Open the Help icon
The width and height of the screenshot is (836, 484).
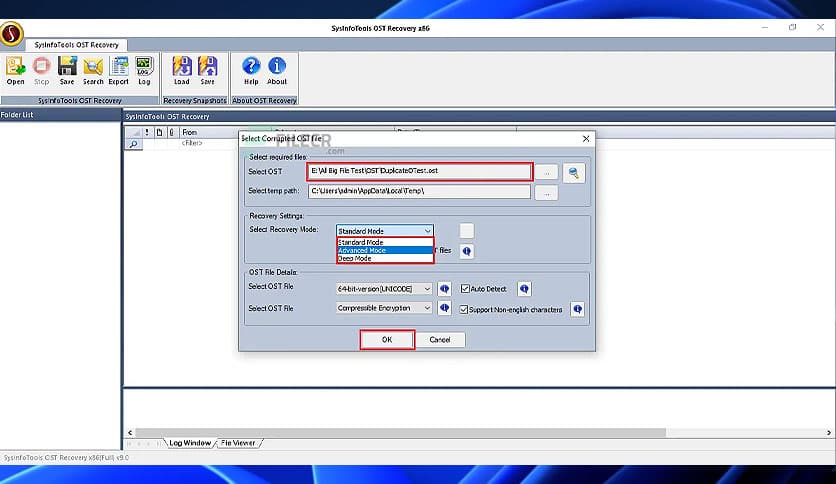click(x=251, y=70)
